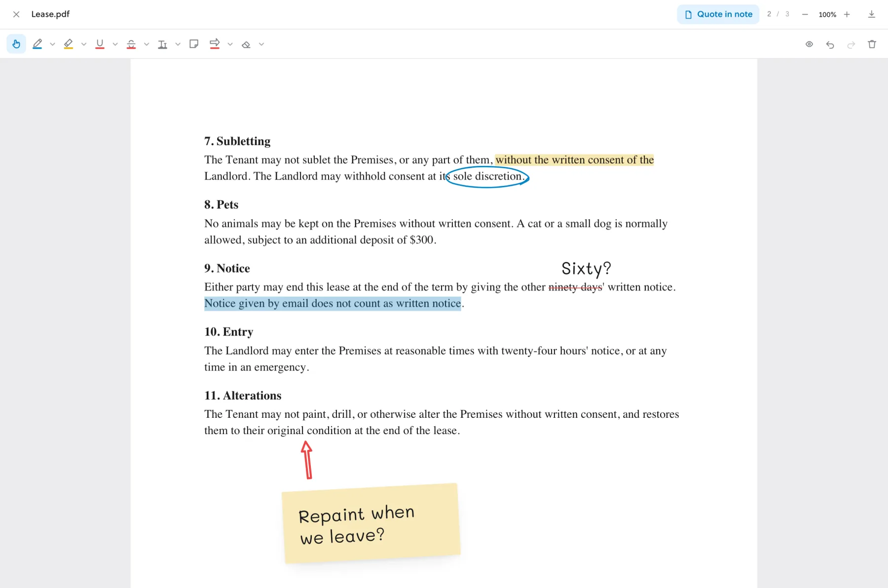Click the page number 2 indicator
The height and width of the screenshot is (588, 888).
coord(769,14)
